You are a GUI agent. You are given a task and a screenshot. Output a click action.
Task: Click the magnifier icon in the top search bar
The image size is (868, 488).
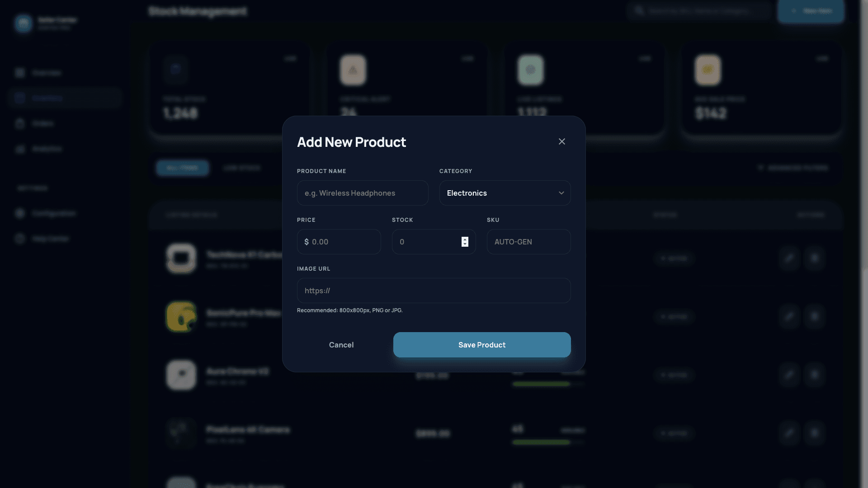pos(639,10)
